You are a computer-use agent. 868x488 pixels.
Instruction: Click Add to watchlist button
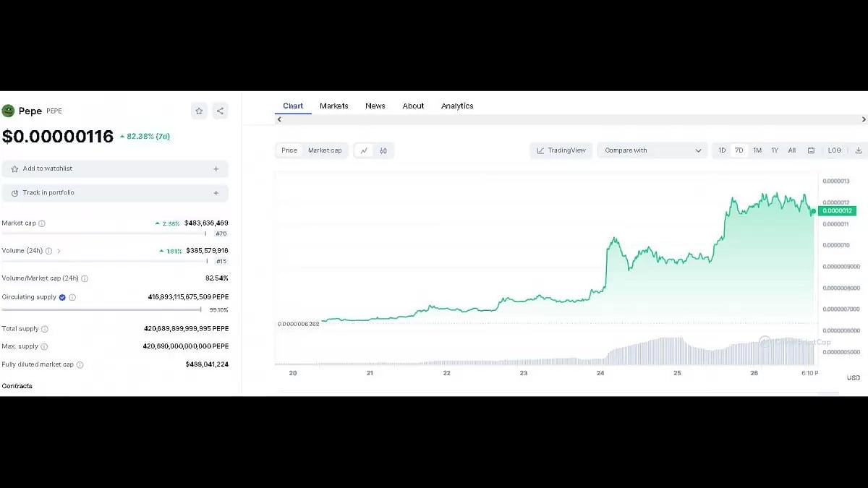pyautogui.click(x=115, y=169)
